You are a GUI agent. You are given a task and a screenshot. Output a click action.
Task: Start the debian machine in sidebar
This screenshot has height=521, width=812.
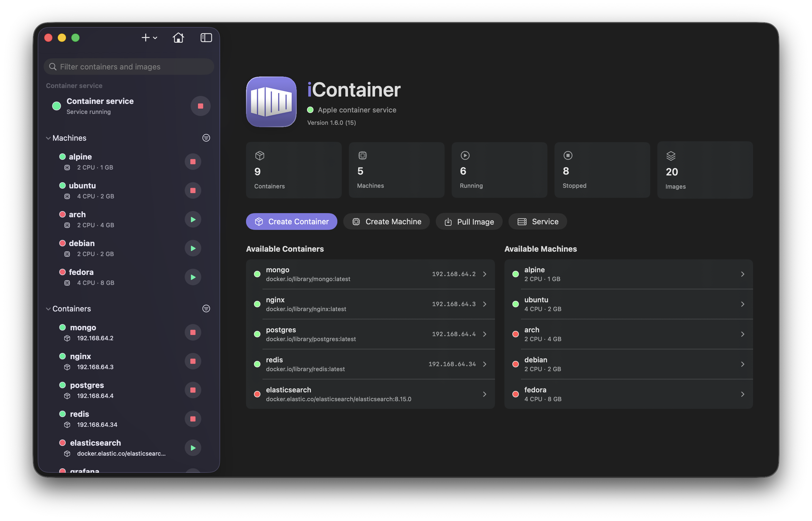coord(193,248)
